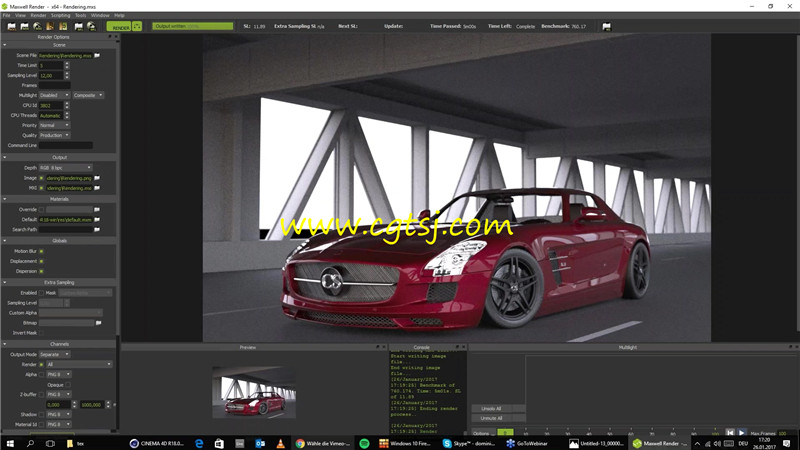Viewport: 800px width, 450px height.
Task: Click the render preview thumbnail
Action: pos(254,392)
